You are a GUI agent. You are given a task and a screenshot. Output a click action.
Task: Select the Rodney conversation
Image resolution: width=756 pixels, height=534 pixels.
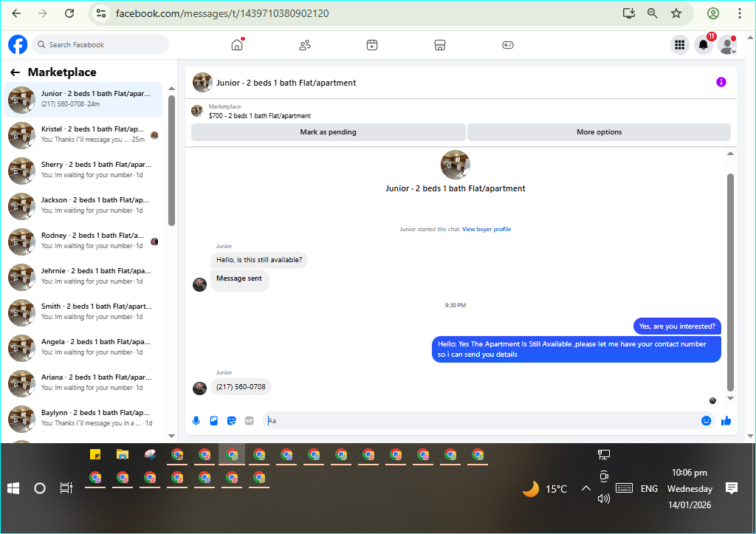pos(83,242)
